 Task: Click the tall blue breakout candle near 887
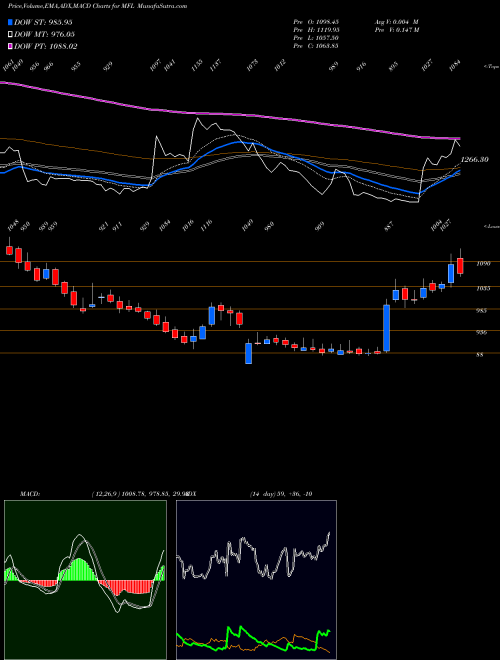(386, 328)
